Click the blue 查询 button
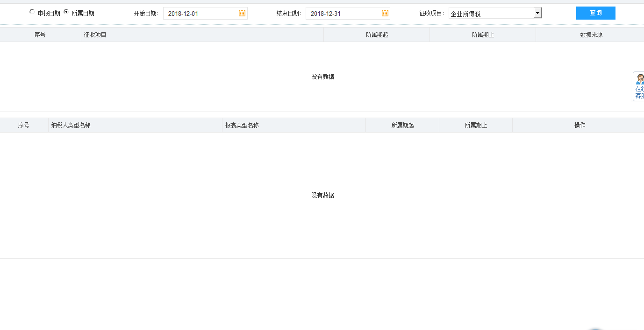The width and height of the screenshot is (644, 330). (x=595, y=13)
